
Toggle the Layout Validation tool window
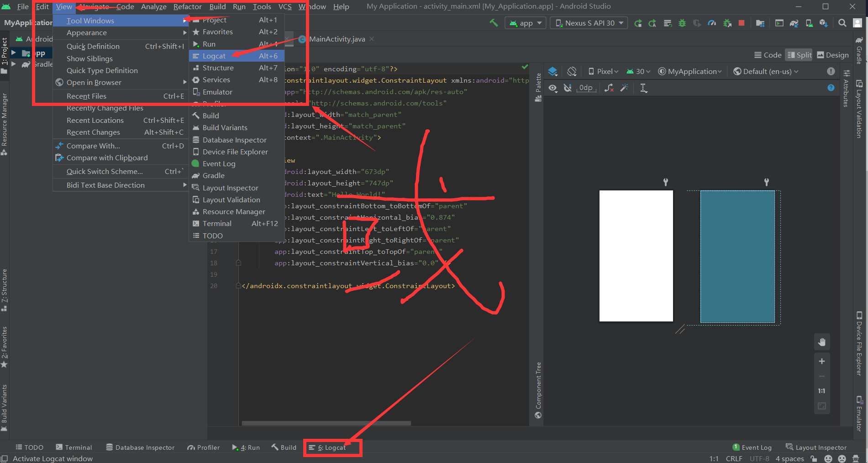(x=859, y=109)
